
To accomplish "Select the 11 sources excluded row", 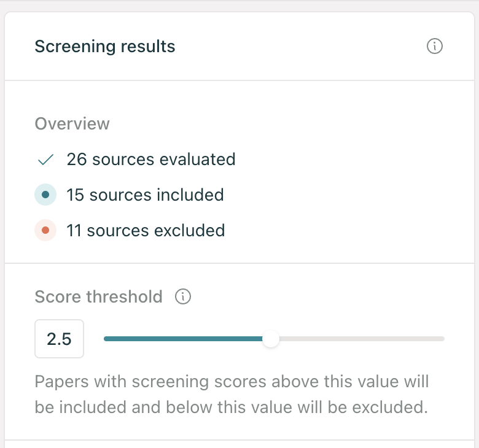I will click(130, 230).
